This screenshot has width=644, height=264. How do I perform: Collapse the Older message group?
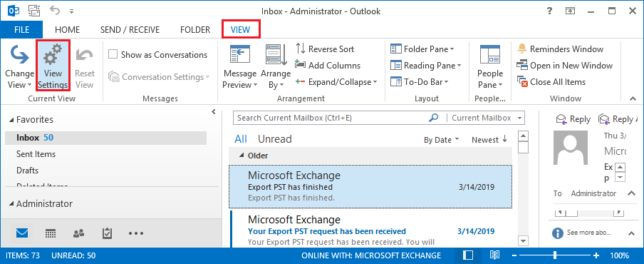tap(241, 156)
